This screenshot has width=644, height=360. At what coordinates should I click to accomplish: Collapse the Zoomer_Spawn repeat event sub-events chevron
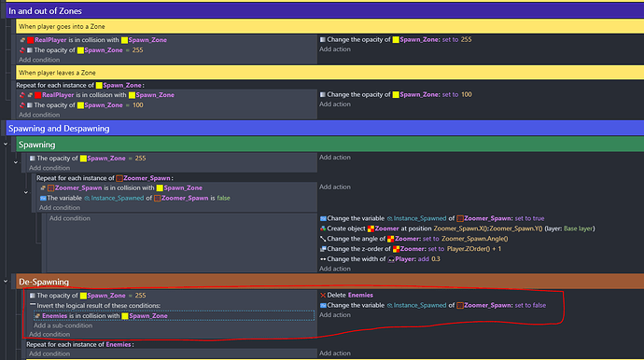coord(25,192)
